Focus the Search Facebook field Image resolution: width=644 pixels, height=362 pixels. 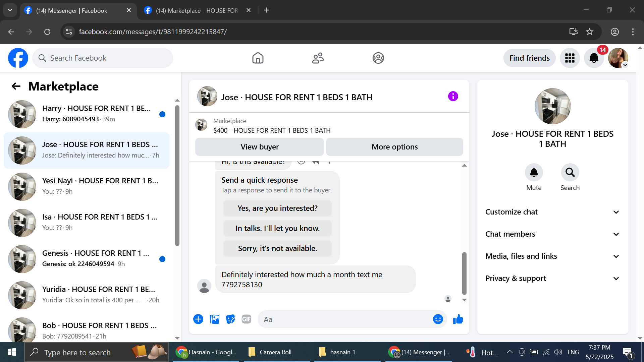(103, 58)
